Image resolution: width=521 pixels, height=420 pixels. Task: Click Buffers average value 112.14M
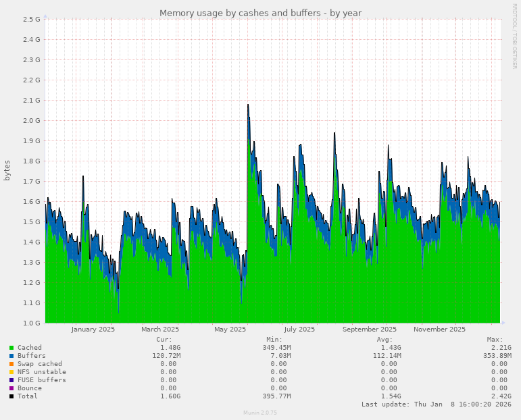pyautogui.click(x=387, y=356)
